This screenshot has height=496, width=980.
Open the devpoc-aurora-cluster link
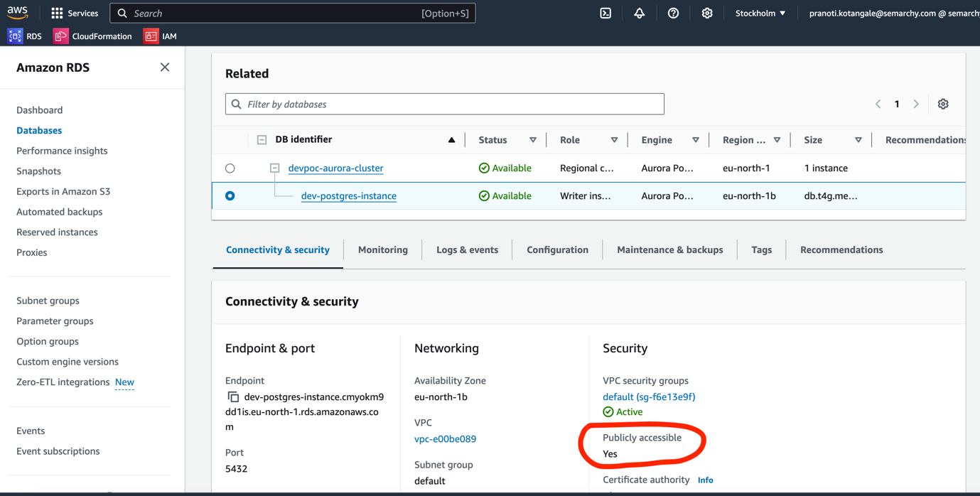pyautogui.click(x=335, y=168)
